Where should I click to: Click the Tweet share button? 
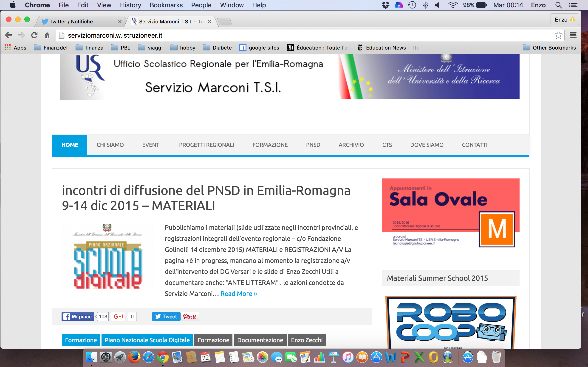[x=166, y=317]
